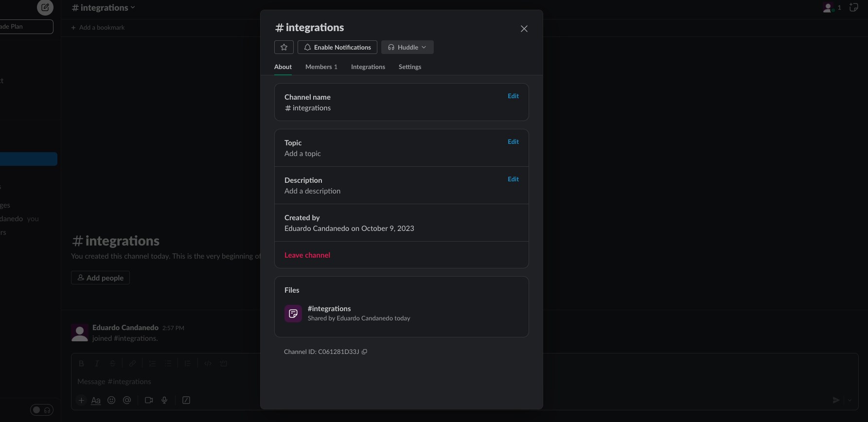Toggle bold formatting in message composer

point(81,363)
